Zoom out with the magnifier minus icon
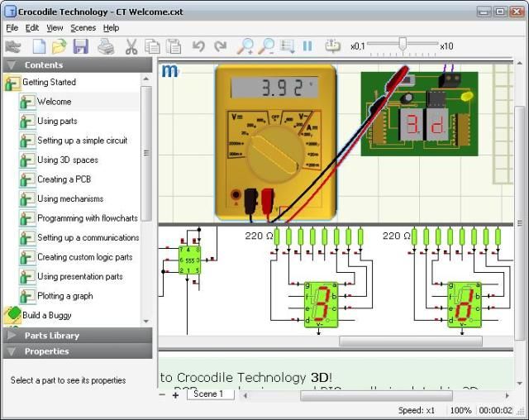The height and width of the screenshot is (420, 529). tap(266, 46)
